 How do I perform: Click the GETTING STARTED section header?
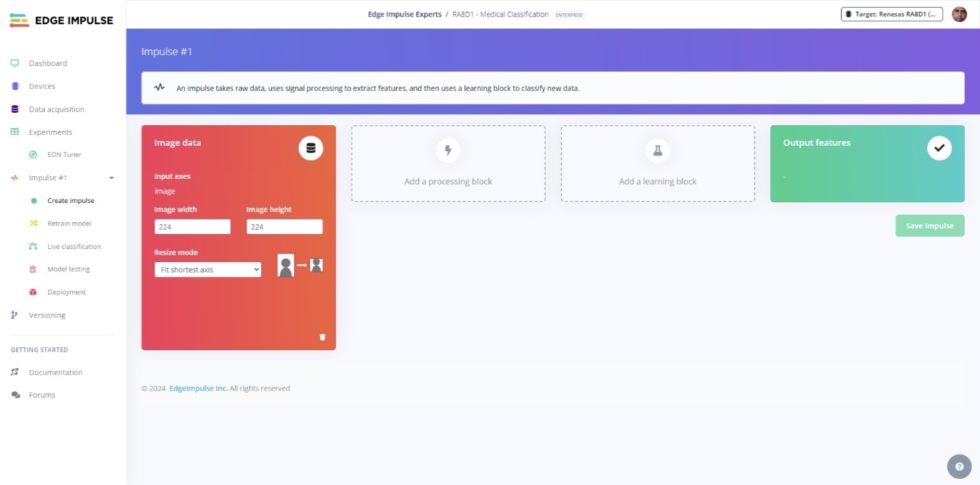click(x=39, y=349)
